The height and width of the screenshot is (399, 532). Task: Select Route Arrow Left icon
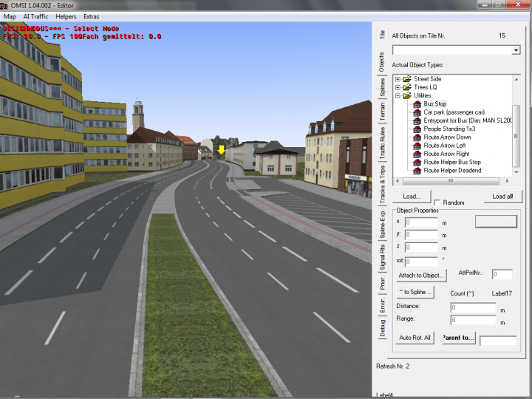click(x=417, y=146)
